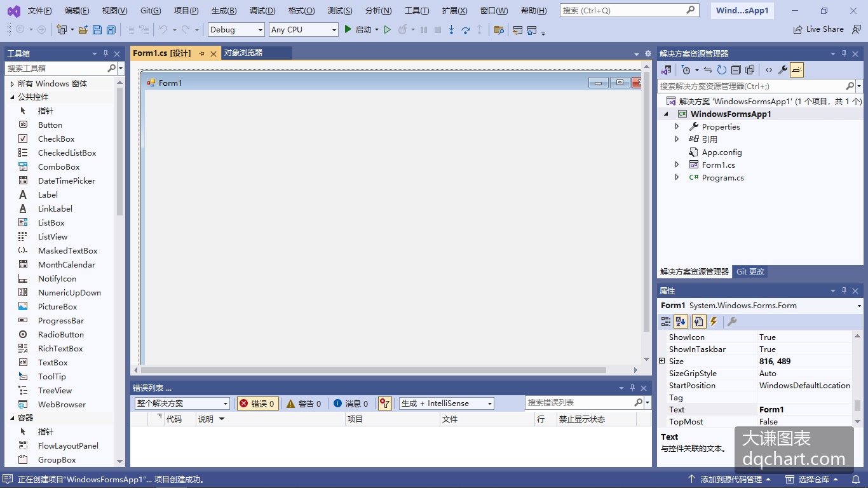Toggle the Properties view button in Properties panel

click(x=698, y=322)
